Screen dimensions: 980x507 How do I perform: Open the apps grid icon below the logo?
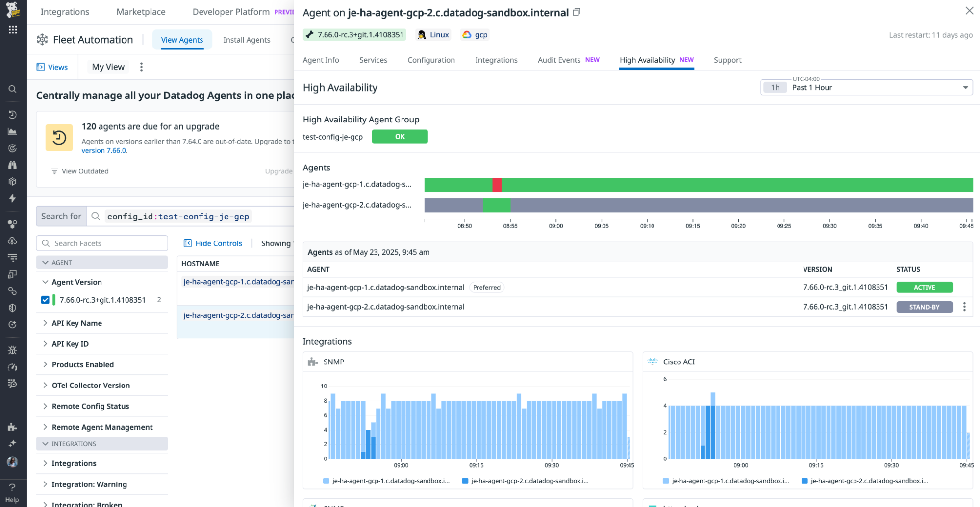coord(12,29)
